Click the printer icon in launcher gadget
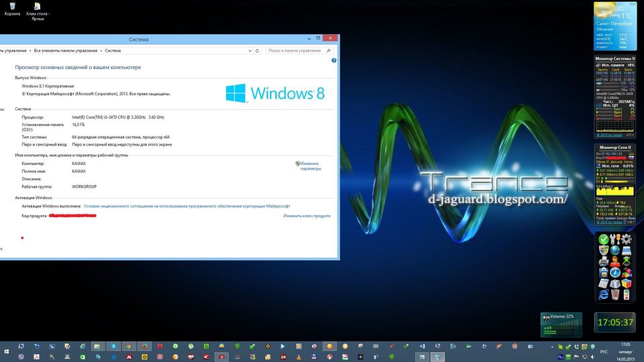 coord(604,261)
